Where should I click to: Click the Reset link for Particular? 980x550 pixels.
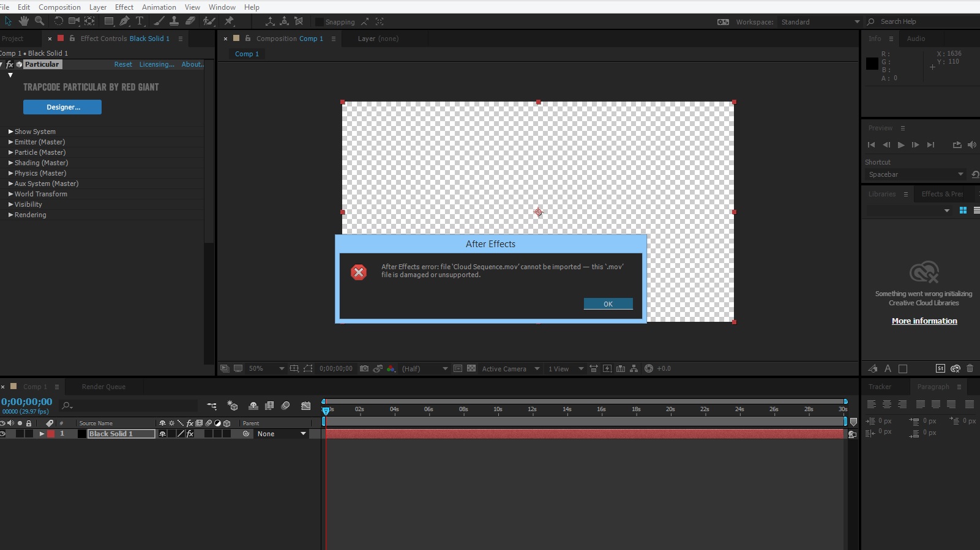(123, 64)
